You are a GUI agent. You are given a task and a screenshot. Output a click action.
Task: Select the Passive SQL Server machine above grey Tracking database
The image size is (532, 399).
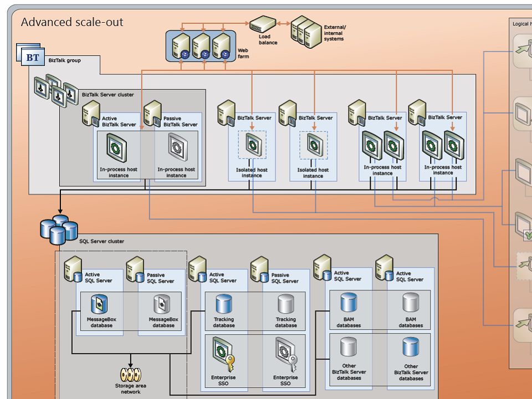(259, 269)
